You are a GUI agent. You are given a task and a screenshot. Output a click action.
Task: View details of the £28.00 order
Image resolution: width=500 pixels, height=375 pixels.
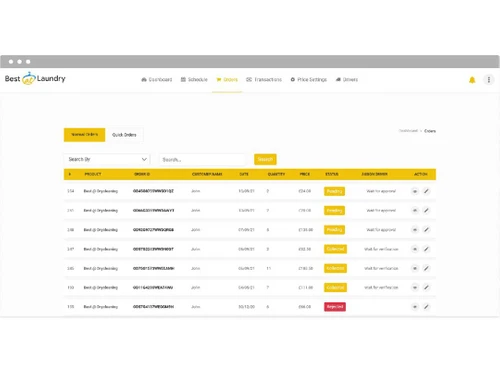pos(415,210)
